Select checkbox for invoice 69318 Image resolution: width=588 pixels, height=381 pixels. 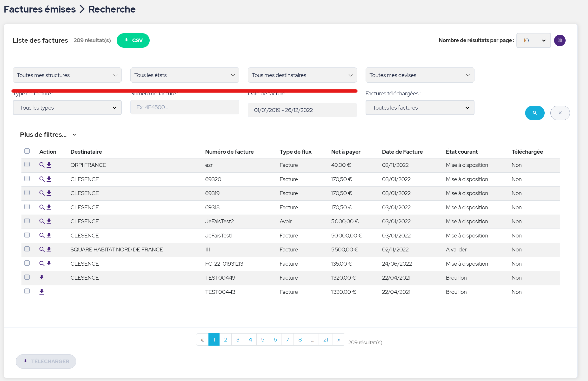point(27,207)
